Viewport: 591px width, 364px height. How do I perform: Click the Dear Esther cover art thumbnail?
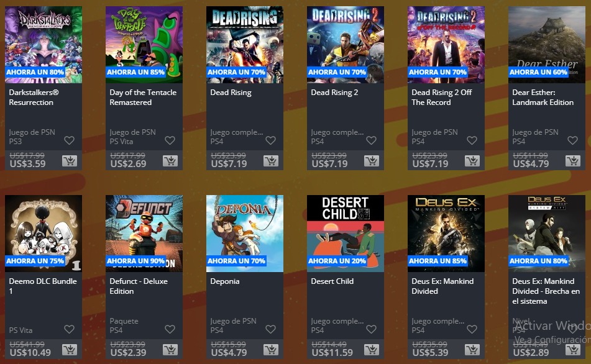click(x=546, y=45)
